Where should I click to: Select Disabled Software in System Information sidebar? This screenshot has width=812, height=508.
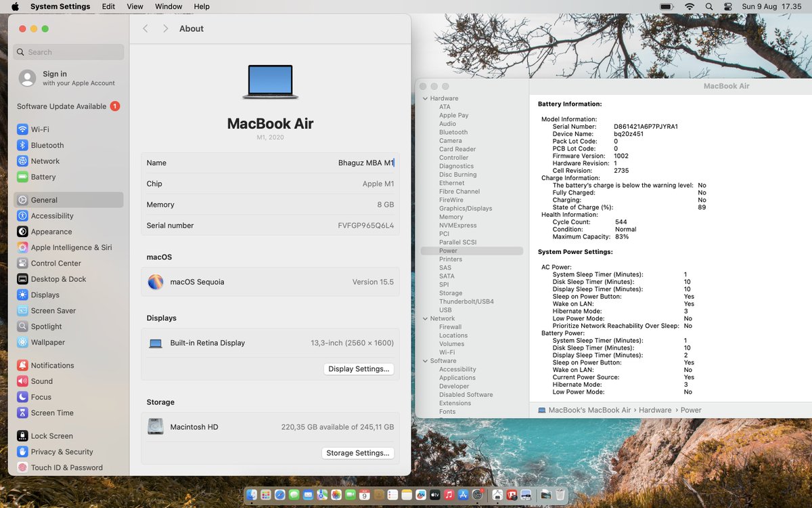click(466, 395)
